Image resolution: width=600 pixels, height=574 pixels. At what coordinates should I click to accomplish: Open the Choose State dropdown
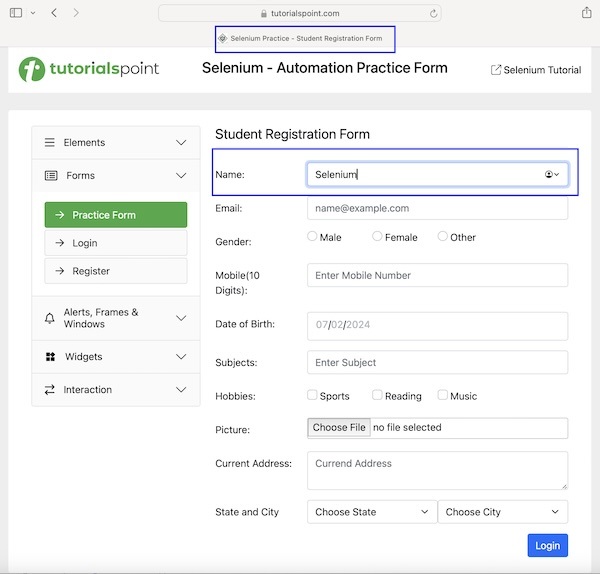(371, 512)
